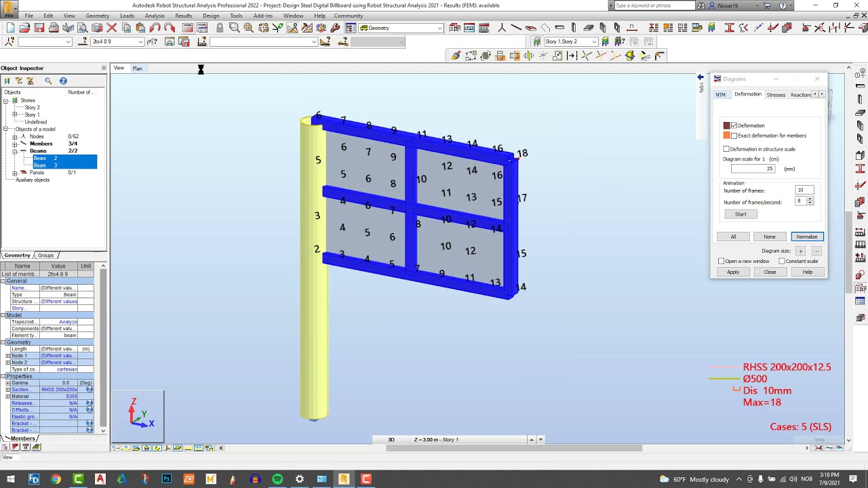Click Apply in the Diagrams dialog
The height and width of the screenshot is (488, 868).
pos(733,272)
